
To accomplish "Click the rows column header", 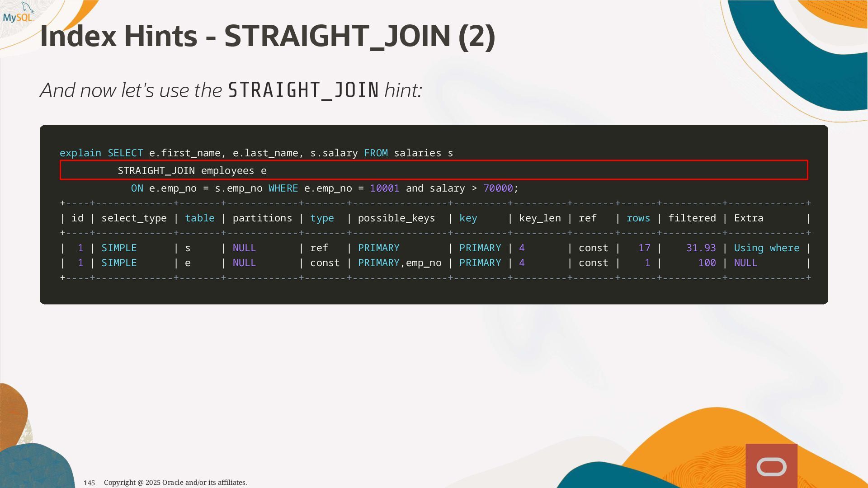I will click(638, 218).
